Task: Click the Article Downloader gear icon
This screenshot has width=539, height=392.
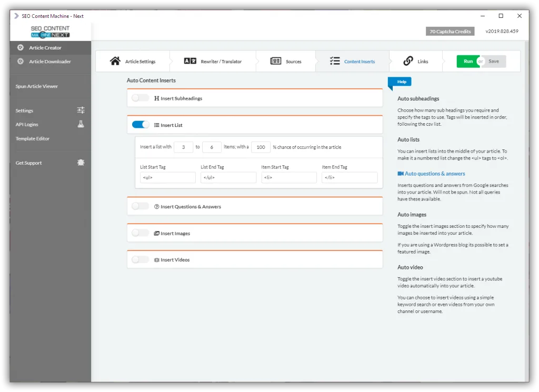Action: click(21, 61)
